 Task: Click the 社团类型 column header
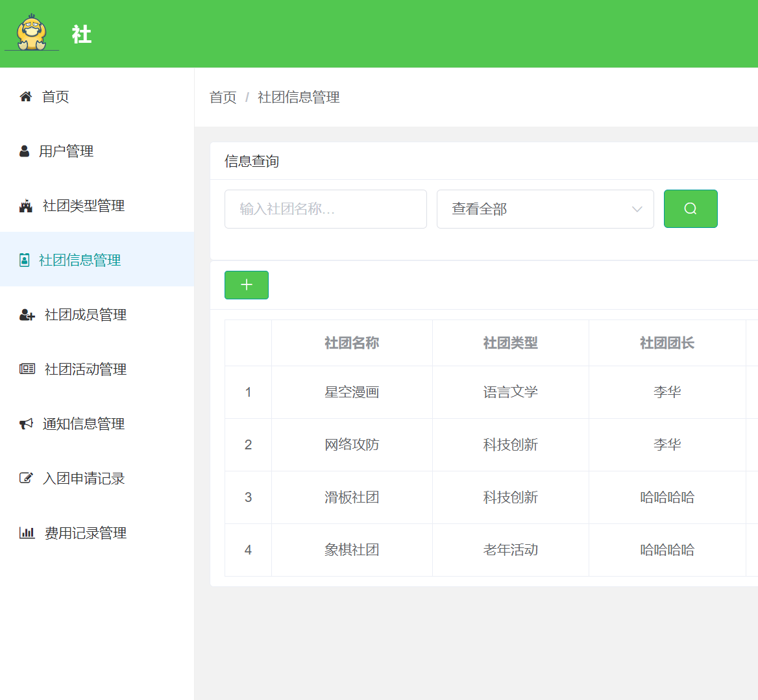tap(511, 343)
